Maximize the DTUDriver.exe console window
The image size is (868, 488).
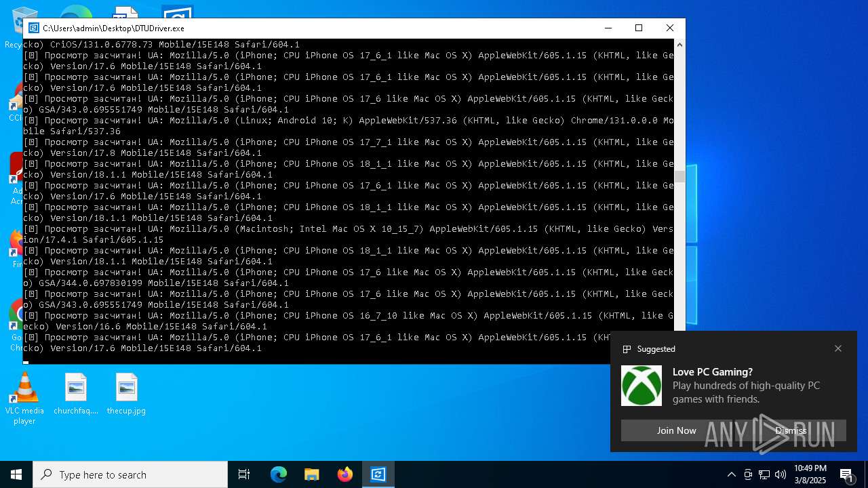[x=638, y=28]
